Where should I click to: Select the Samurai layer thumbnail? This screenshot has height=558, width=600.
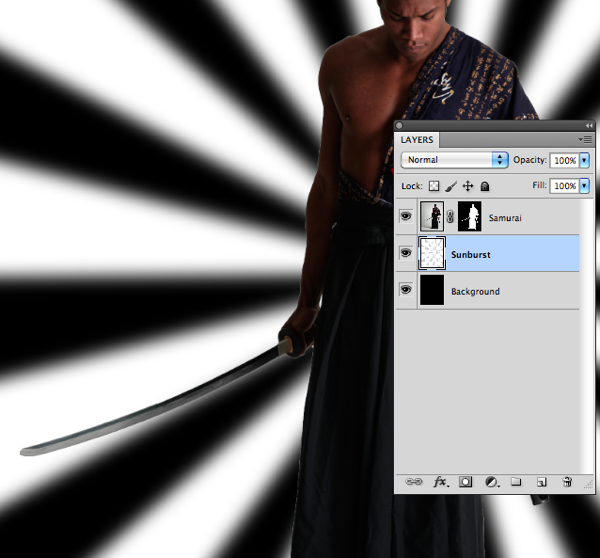(432, 216)
